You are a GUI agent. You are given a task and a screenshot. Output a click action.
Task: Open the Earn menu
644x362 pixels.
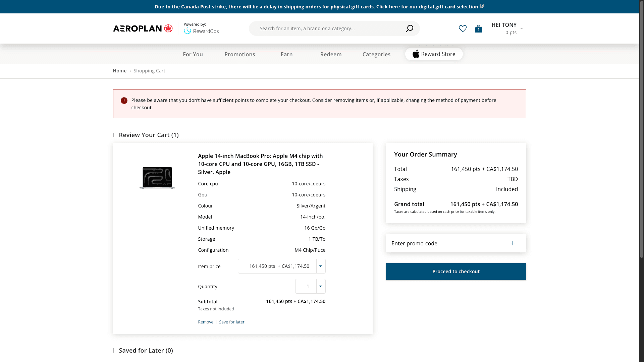click(x=286, y=54)
